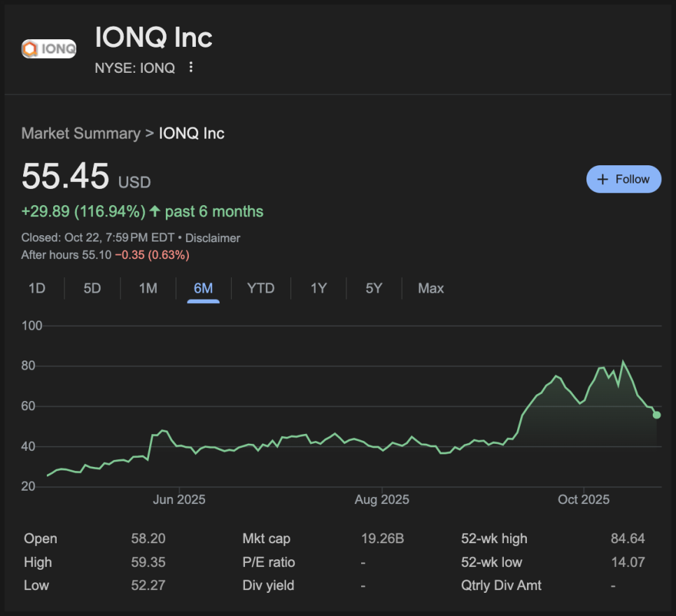Switch chart to 1M range
Image resolution: width=676 pixels, height=616 pixels.
(x=148, y=288)
